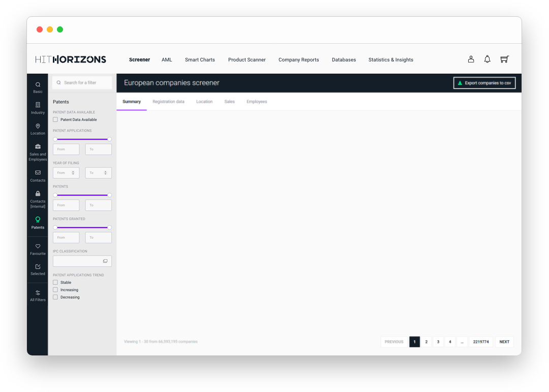Image resolution: width=549 pixels, height=392 pixels.
Task: Tick the Patent Data Available checkbox
Action: [55, 120]
